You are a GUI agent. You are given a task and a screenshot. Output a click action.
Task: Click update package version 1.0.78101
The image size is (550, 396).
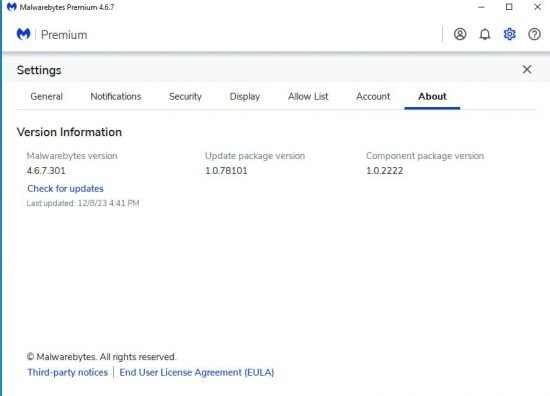pos(226,171)
